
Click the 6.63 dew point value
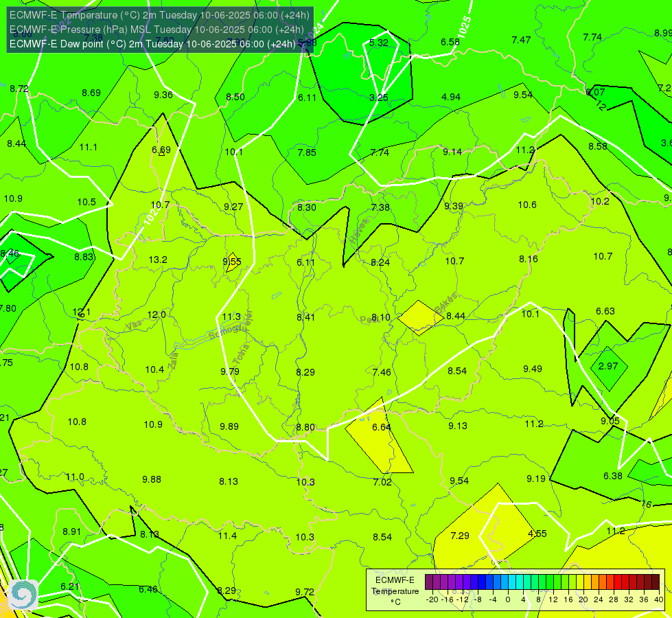coord(605,311)
